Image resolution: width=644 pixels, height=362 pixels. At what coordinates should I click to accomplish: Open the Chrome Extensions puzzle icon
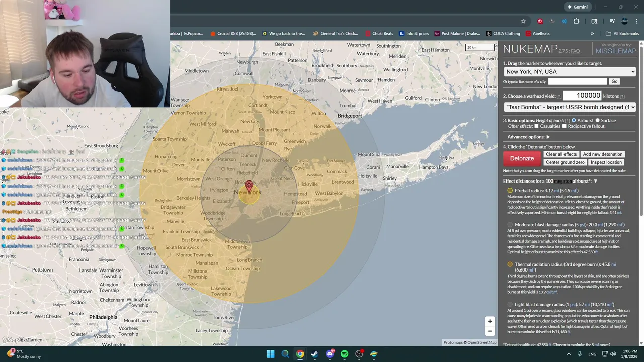click(577, 21)
